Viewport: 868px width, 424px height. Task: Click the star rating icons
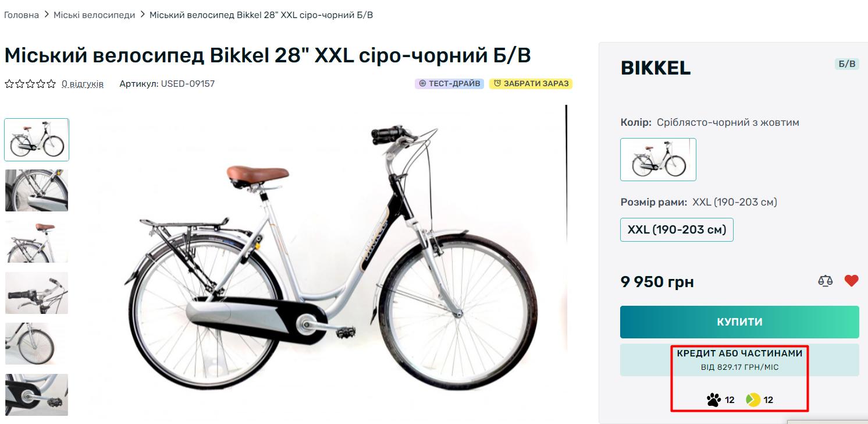(x=30, y=84)
